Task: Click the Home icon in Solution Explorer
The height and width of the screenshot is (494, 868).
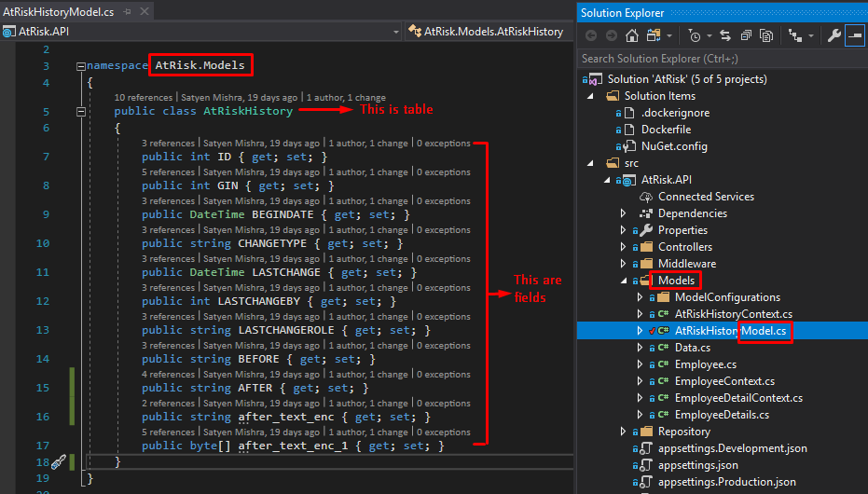Action: 632,35
